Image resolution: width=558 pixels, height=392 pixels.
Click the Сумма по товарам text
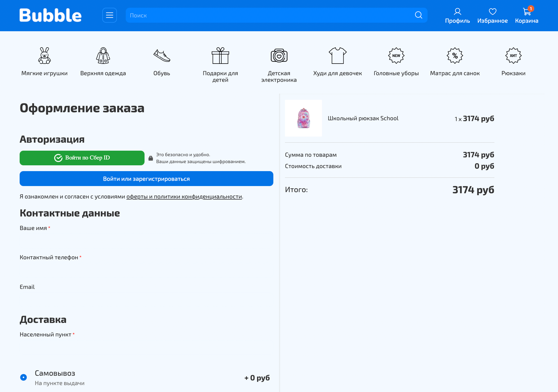(x=311, y=155)
